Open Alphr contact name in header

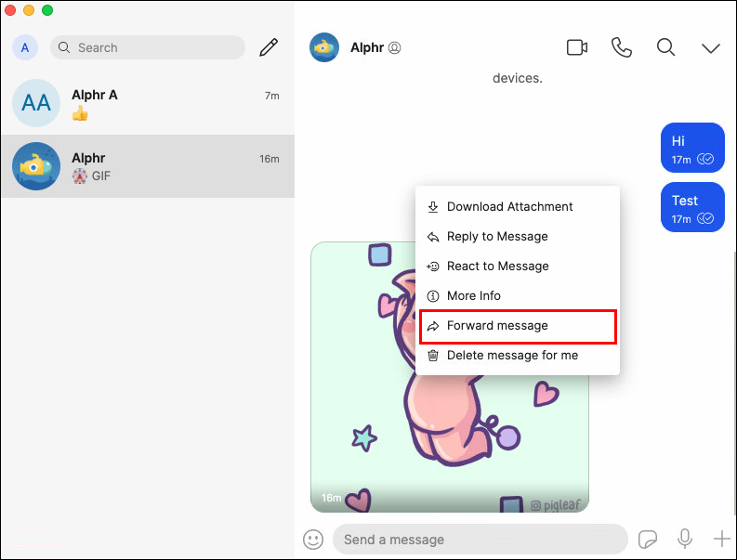click(366, 47)
